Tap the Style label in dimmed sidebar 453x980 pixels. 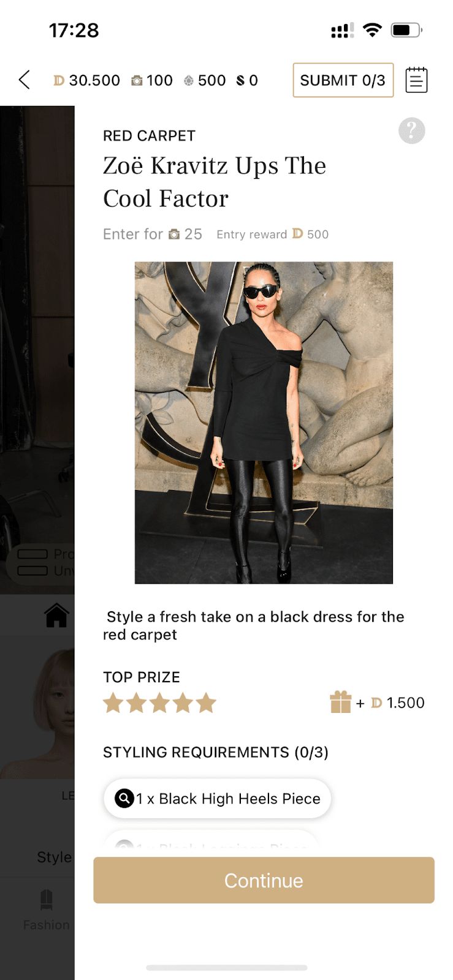tap(55, 857)
